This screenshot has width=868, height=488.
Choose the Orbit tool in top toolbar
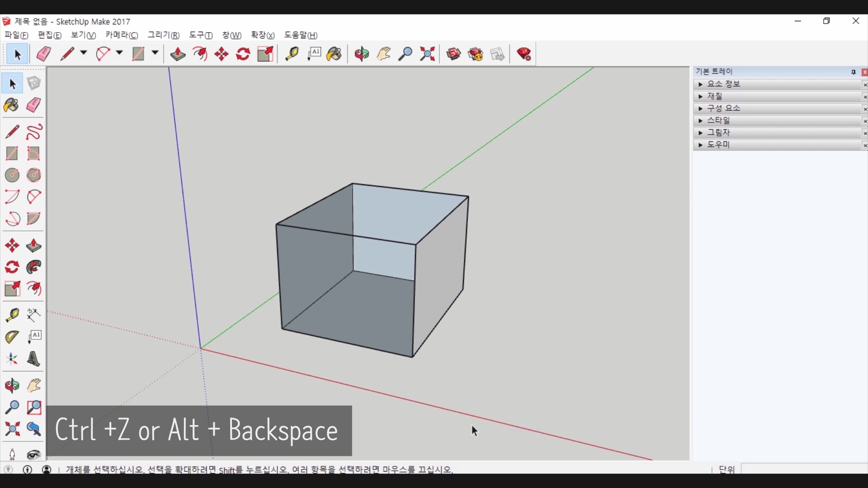coord(362,54)
